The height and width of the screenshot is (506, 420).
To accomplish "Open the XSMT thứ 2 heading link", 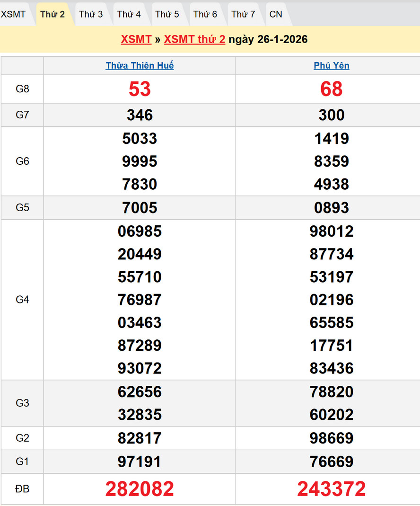I will coord(194,39).
